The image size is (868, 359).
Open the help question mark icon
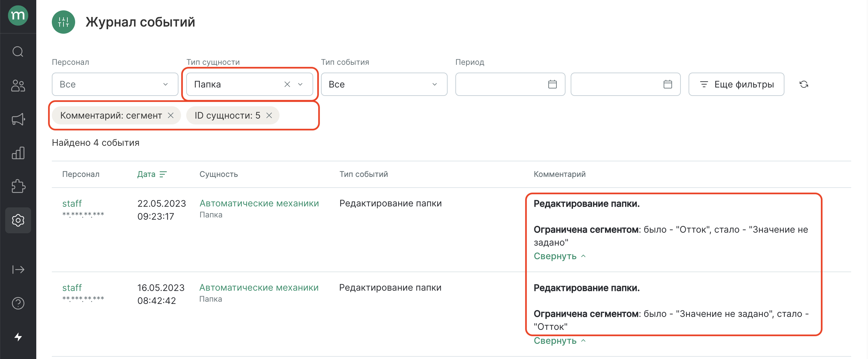pos(18,303)
